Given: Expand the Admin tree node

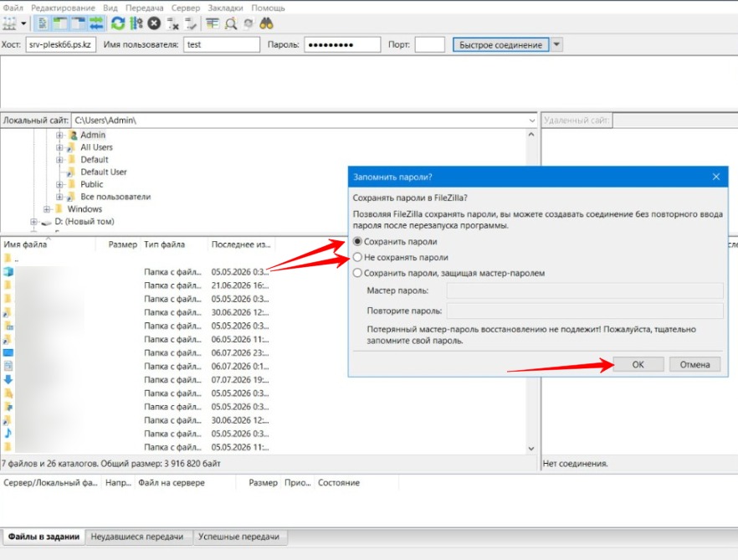Looking at the screenshot, I should (x=59, y=135).
